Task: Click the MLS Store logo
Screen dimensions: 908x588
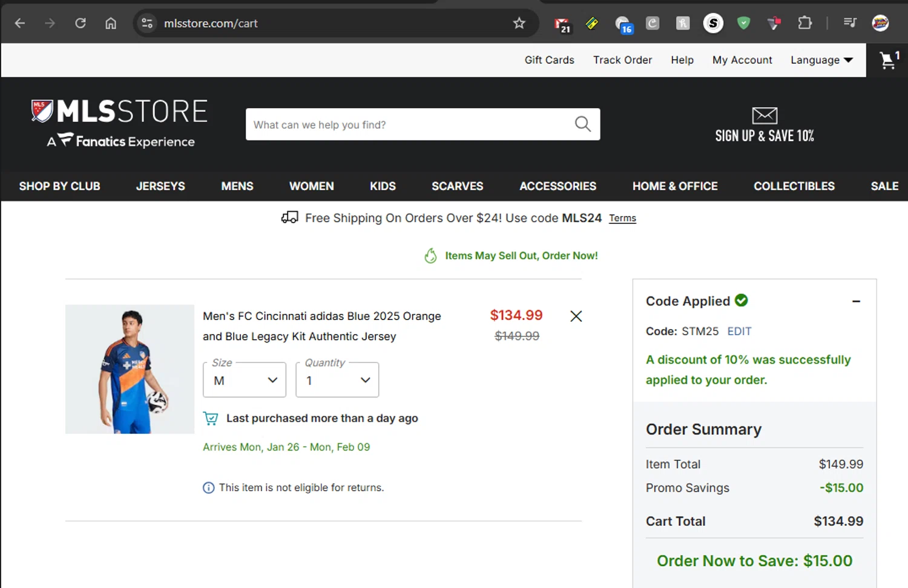Action: pyautogui.click(x=120, y=124)
